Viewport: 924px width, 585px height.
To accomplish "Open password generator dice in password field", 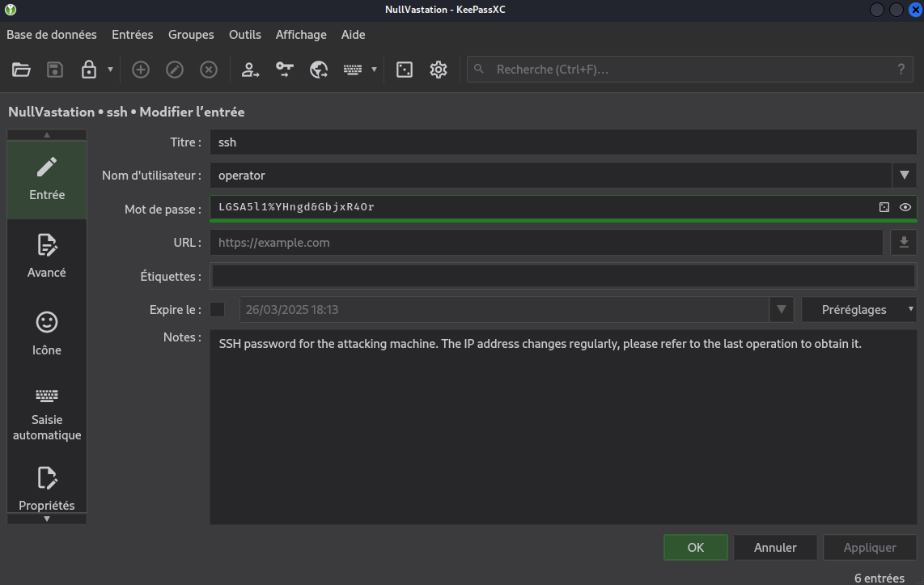I will 884,207.
